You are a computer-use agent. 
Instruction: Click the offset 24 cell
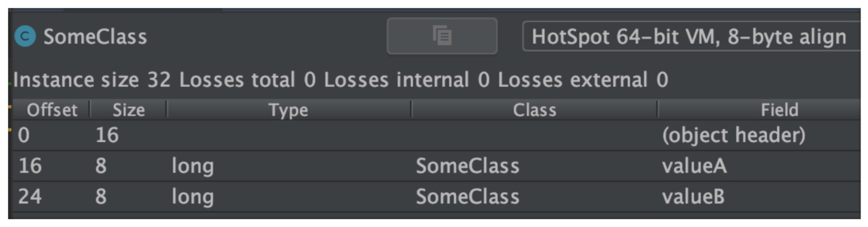tap(30, 197)
